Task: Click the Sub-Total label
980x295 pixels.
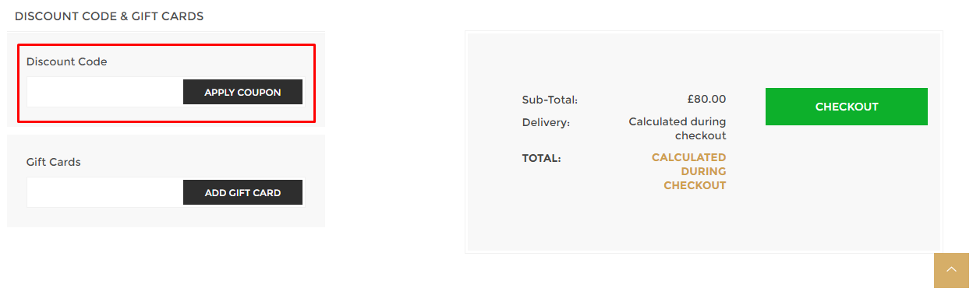Action: [x=550, y=100]
